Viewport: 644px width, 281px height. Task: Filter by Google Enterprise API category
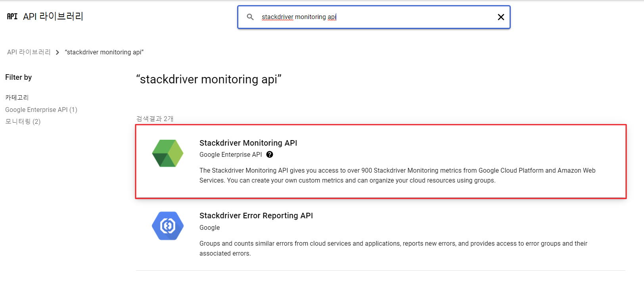(x=41, y=110)
